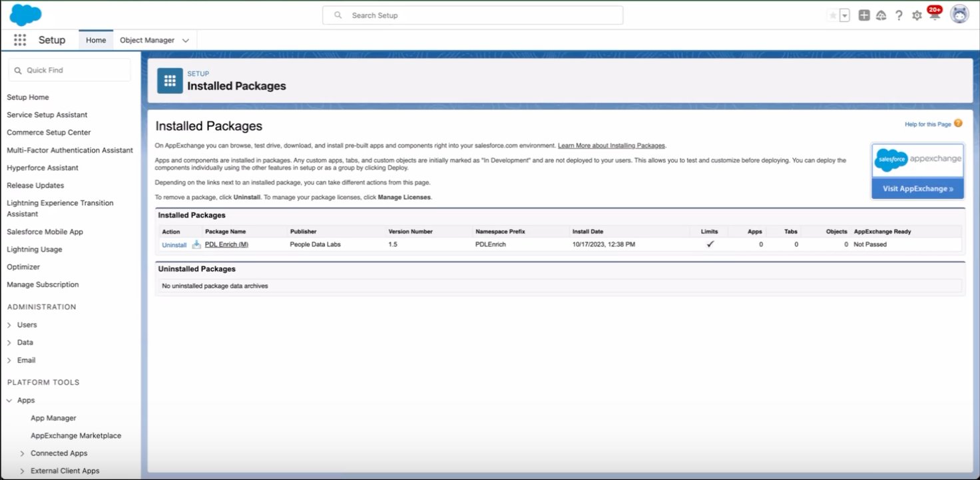
Task: Click the Help for this Page link
Action: point(928,124)
